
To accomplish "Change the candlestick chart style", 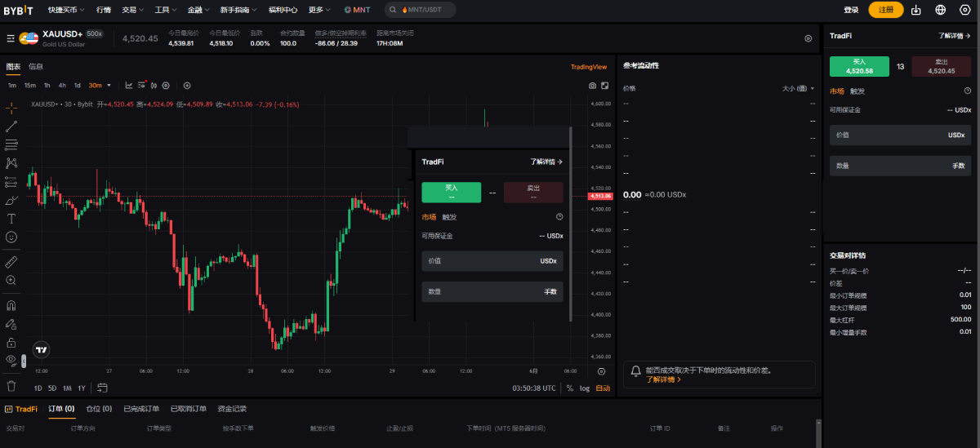I will (x=154, y=85).
